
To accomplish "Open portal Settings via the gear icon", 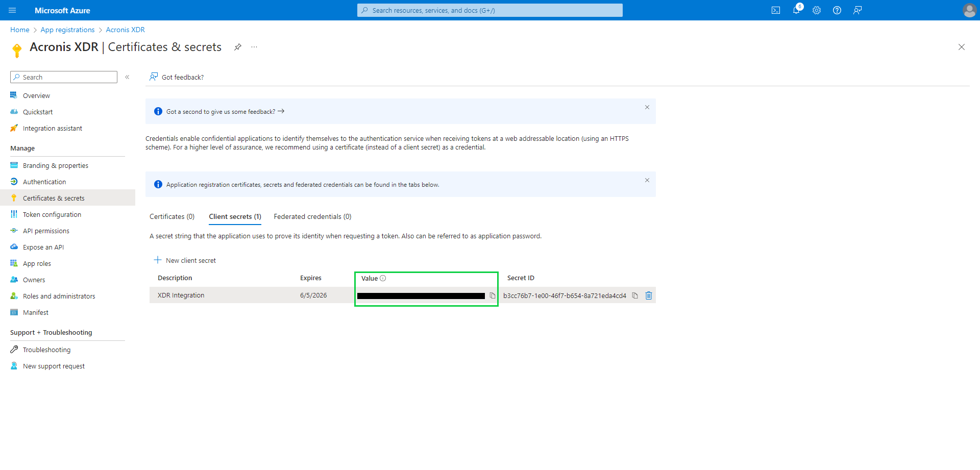I will [817, 10].
